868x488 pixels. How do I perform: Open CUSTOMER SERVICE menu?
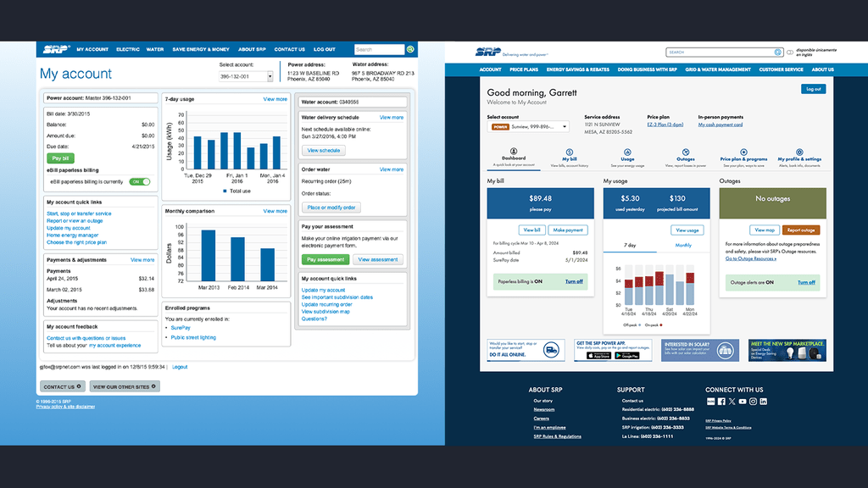781,69
